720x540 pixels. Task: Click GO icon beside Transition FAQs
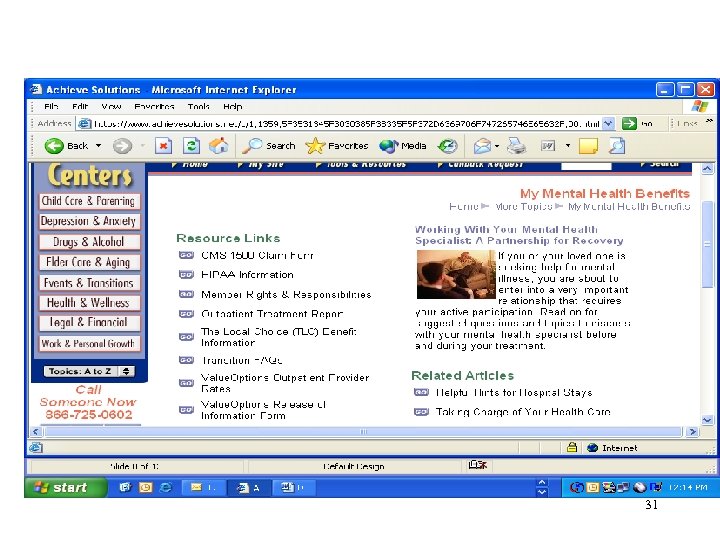[x=186, y=360]
